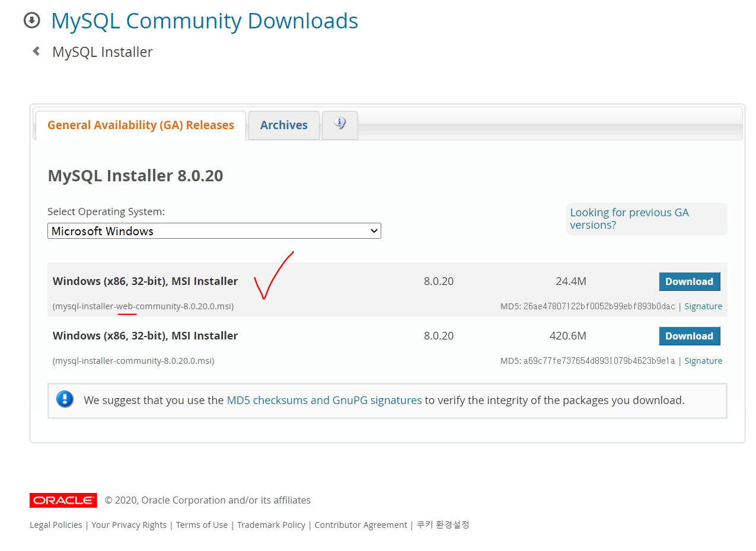Viewport: 756px width, 551px height.
Task: Click filename mysql-installer-web-community-8.0.20.0.msi
Action: tap(143, 306)
